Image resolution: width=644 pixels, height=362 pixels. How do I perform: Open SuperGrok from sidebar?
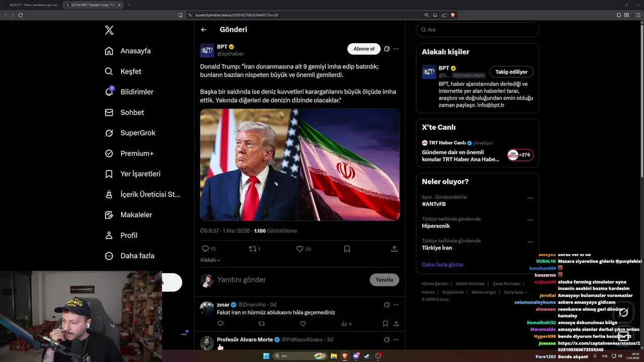point(130,133)
